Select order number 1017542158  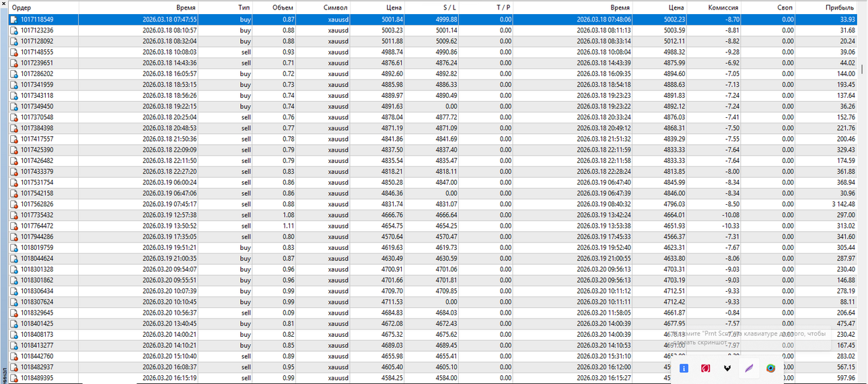[x=37, y=193]
